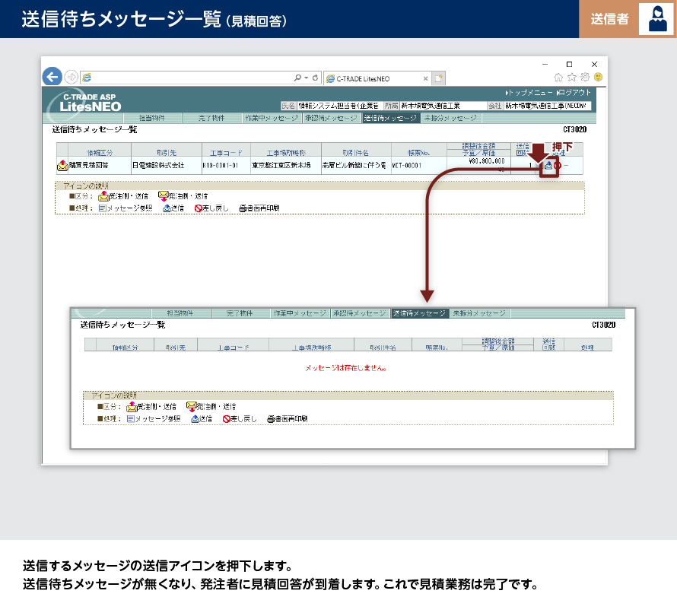Click the search magnifier in address bar
This screenshot has height=616, width=677.
pos(297,78)
